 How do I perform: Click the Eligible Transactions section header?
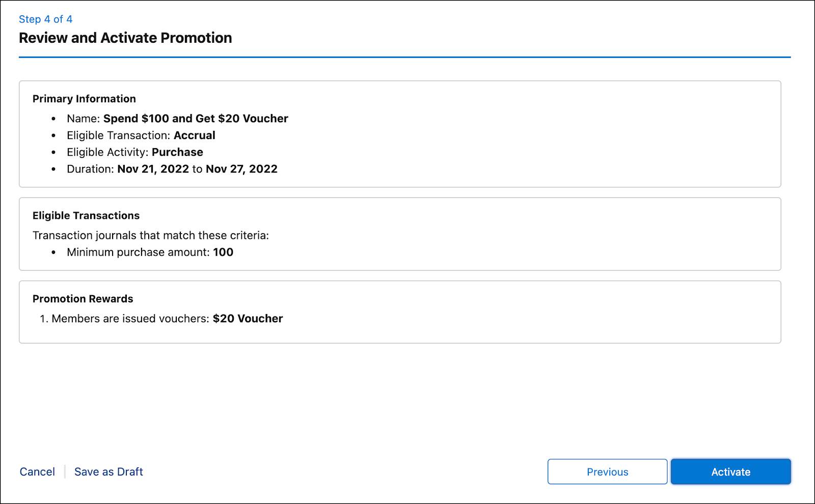86,215
